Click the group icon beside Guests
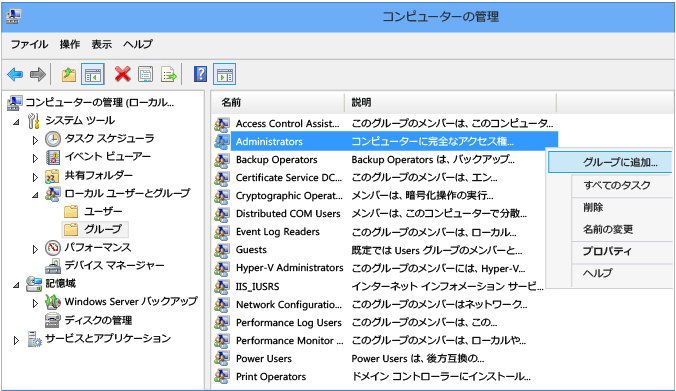Viewport: 676px width, 391px height. point(222,250)
